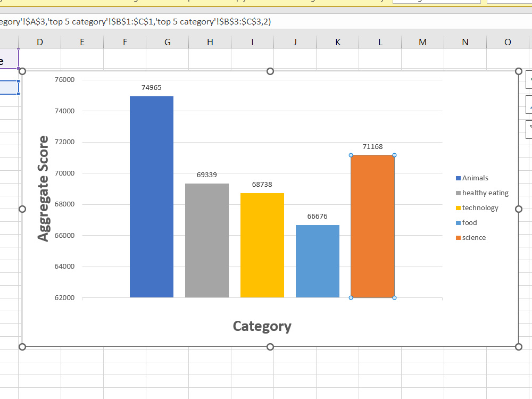Select column N header
532x399 pixels.
pos(465,42)
